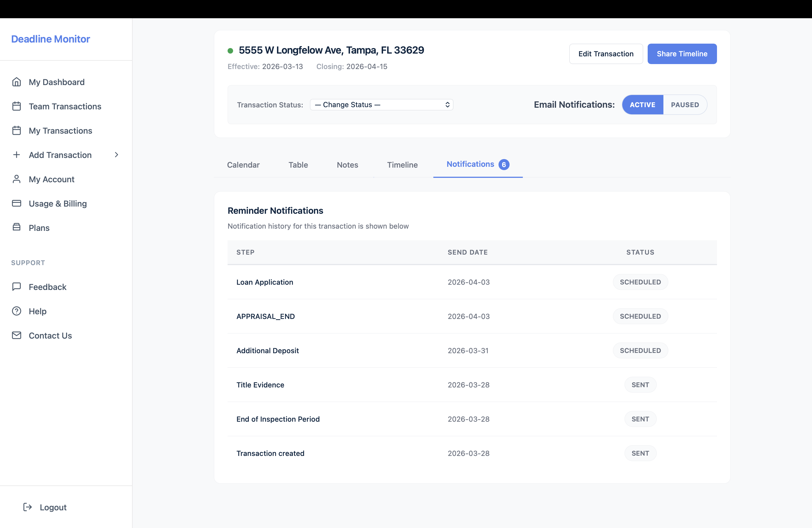Click the Contact Us envelope icon

coord(16,335)
